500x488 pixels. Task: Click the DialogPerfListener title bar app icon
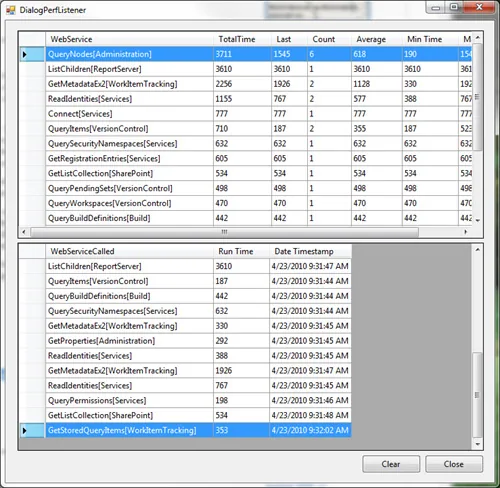(x=11, y=10)
